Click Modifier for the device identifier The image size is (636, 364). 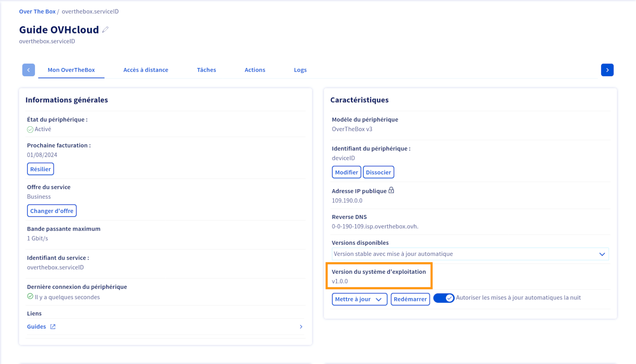[346, 172]
